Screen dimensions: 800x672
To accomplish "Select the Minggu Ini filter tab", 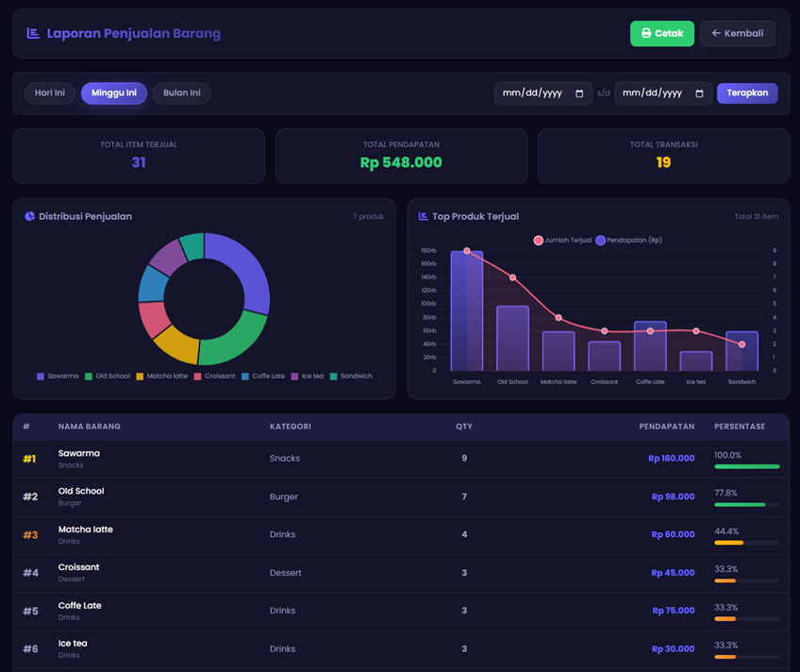I will [114, 93].
